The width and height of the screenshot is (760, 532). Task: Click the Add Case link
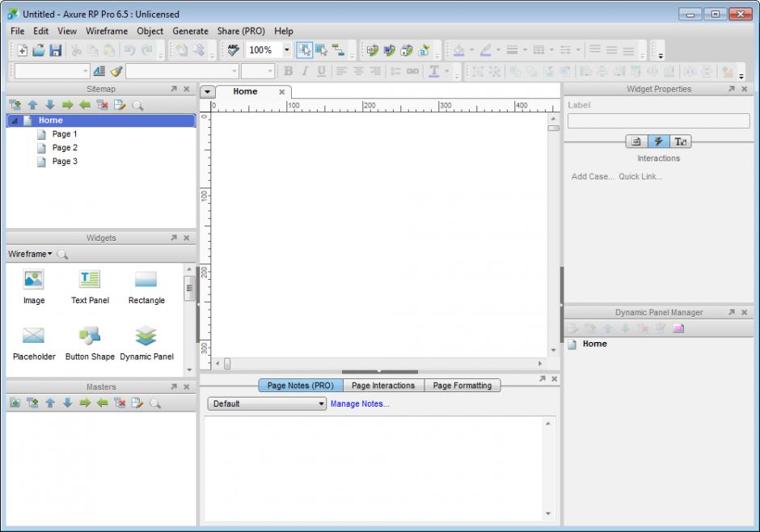tap(593, 176)
